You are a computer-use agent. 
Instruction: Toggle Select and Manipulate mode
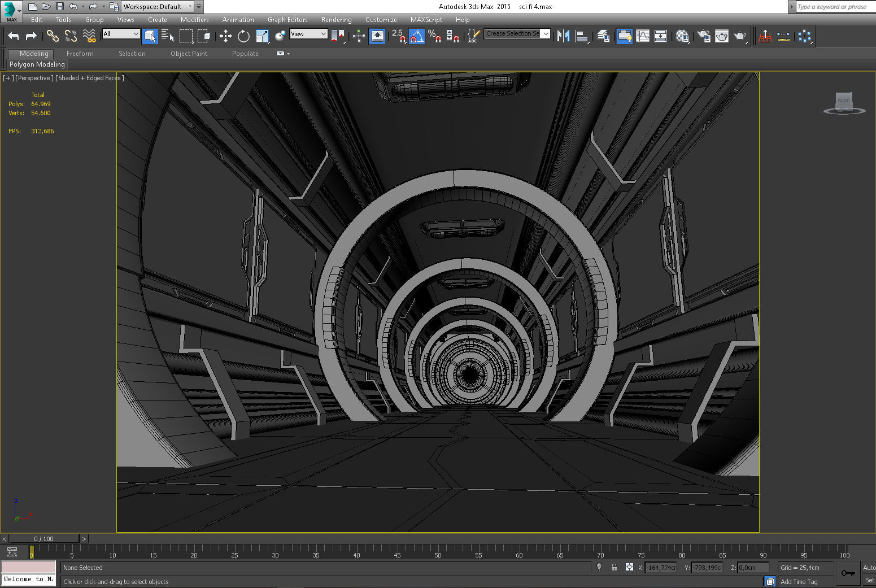click(359, 36)
